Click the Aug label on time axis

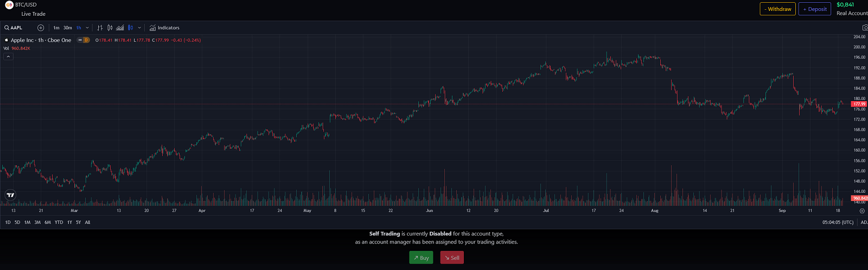[655, 211]
